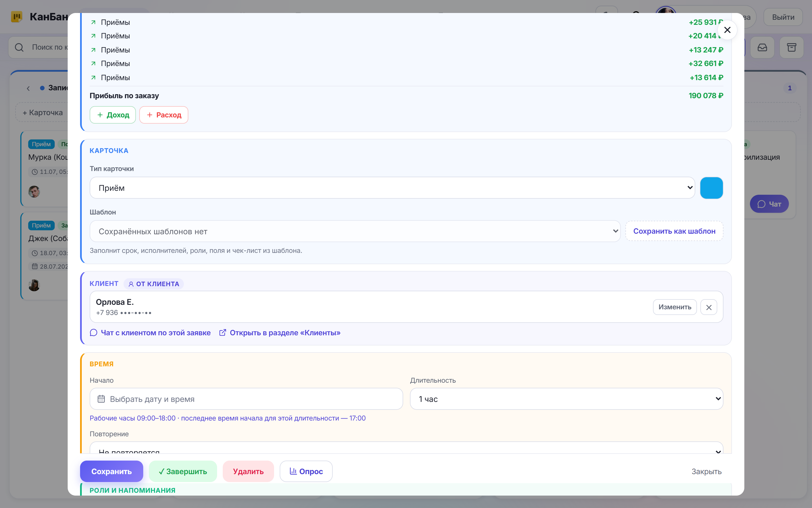Open Опрос survey button
812x508 pixels.
click(x=306, y=471)
